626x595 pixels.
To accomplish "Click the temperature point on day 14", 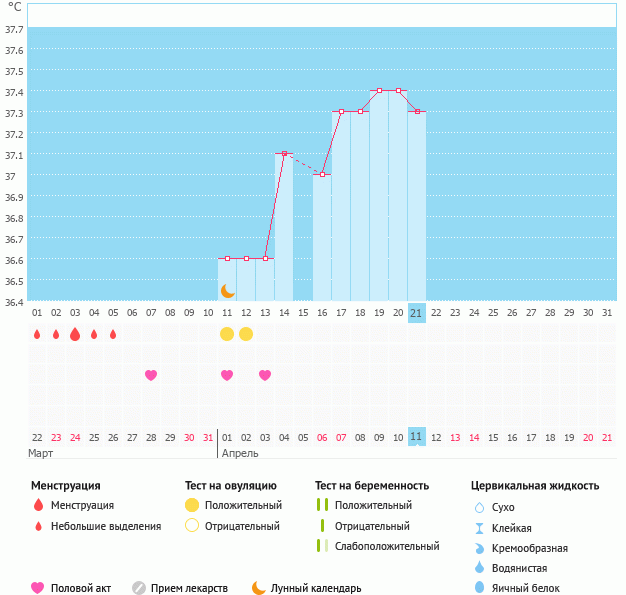I will tap(284, 153).
